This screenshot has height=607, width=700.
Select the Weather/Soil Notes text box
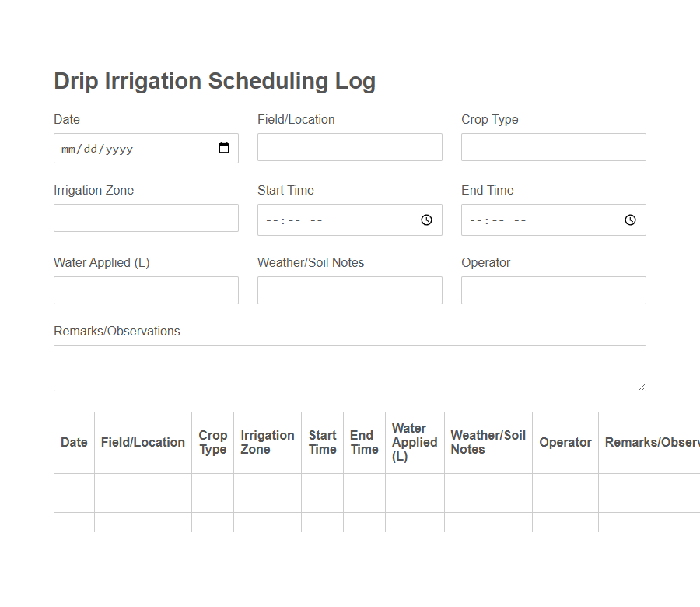point(349,290)
